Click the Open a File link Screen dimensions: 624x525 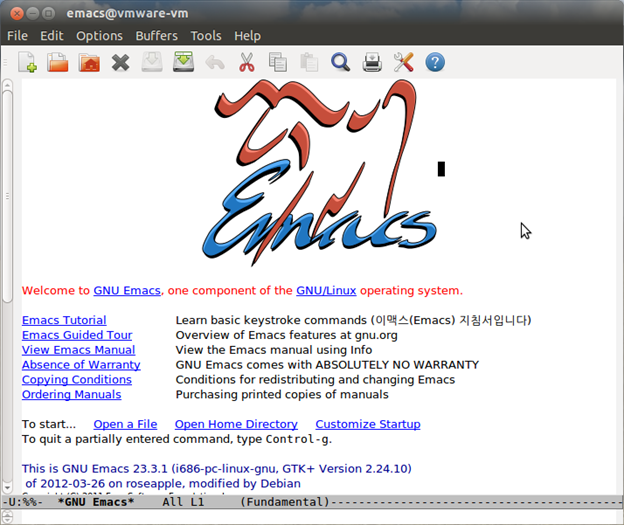[125, 424]
